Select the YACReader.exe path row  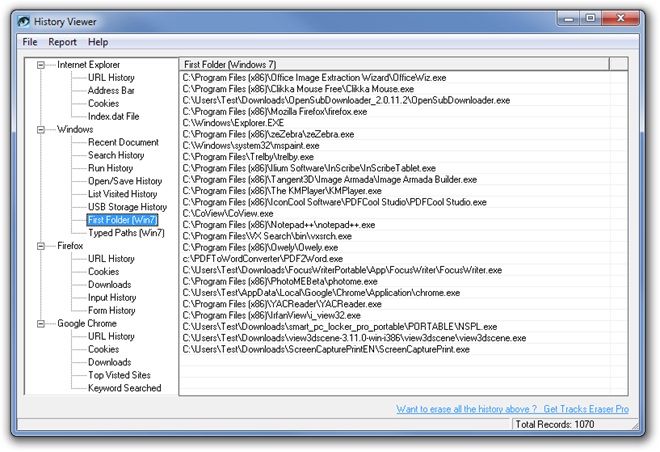pyautogui.click(x=395, y=304)
